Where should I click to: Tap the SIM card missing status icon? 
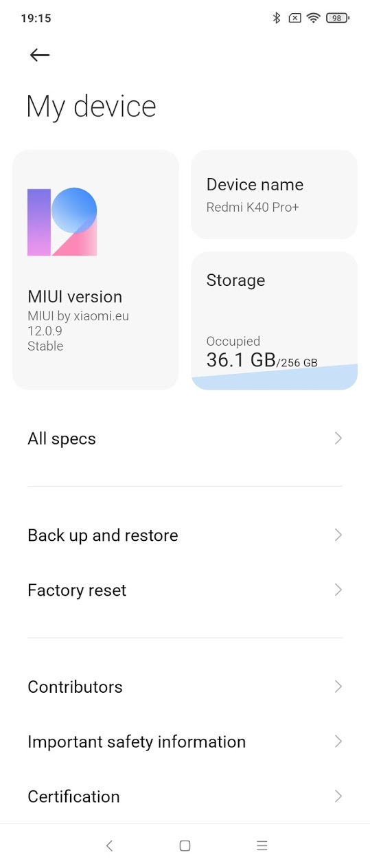pos(294,18)
